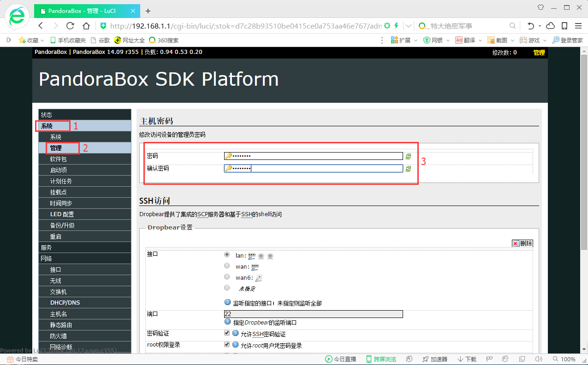Select the wan interface radio button
The height and width of the screenshot is (365, 588).
227,265
